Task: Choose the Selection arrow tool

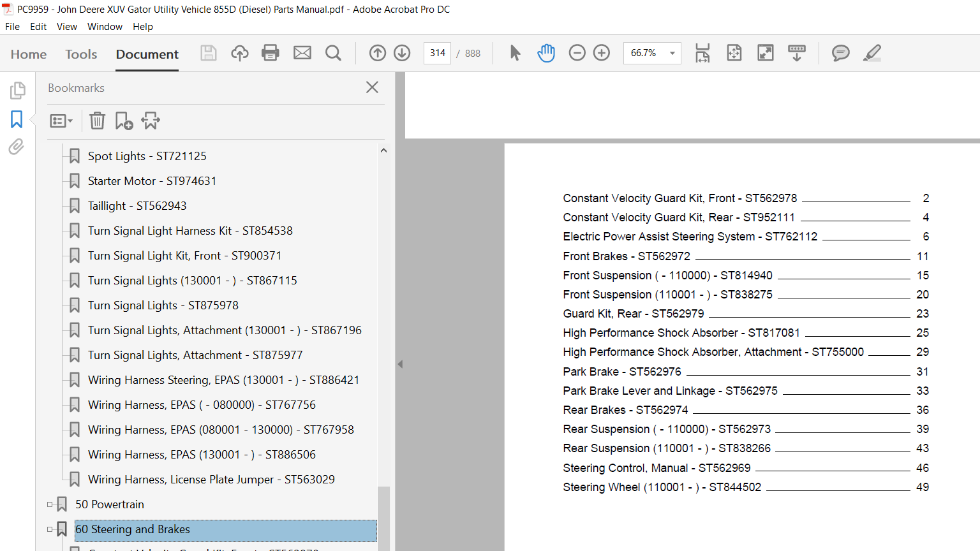Action: [516, 53]
